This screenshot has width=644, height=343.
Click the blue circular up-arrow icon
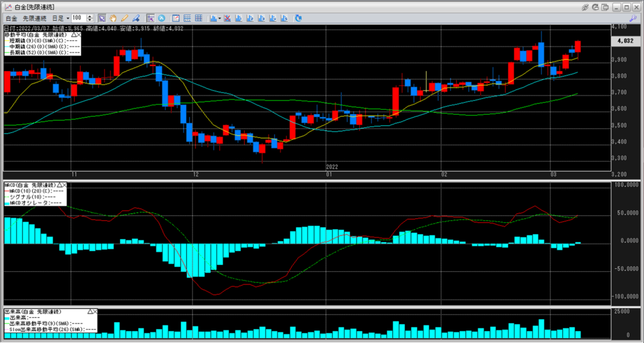[162, 18]
